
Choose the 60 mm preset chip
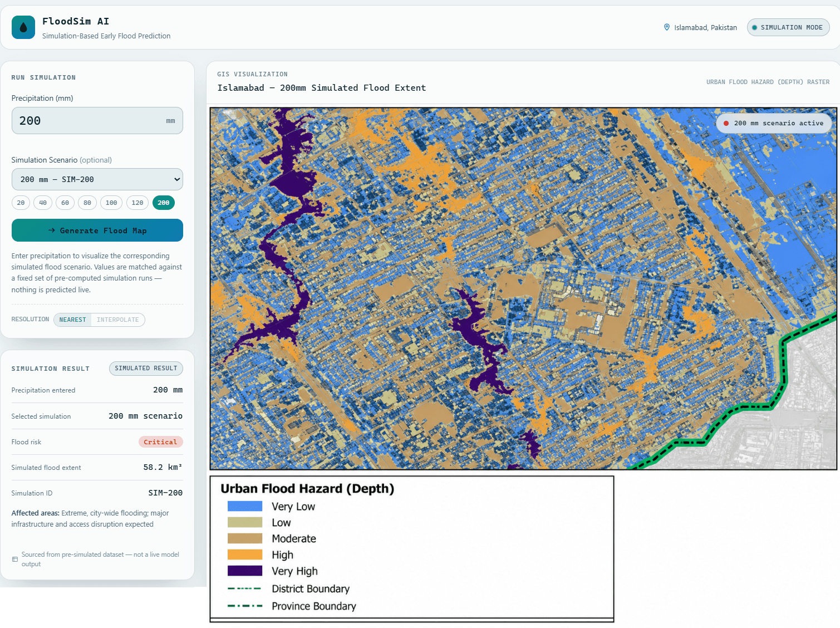pyautogui.click(x=65, y=203)
